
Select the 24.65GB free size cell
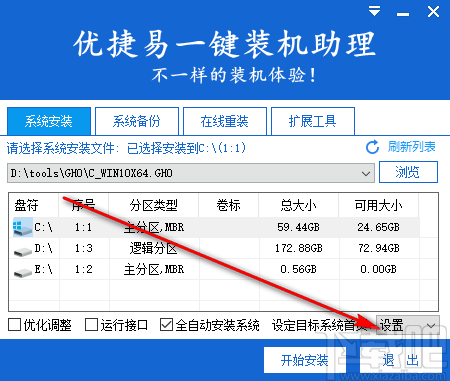(378, 227)
